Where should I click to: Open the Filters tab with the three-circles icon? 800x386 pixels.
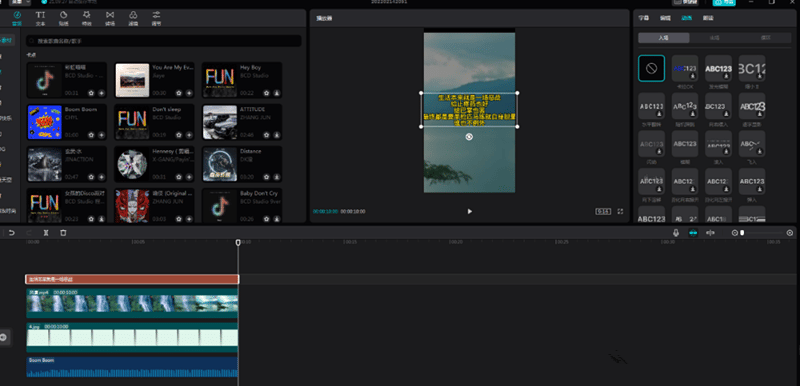[x=133, y=18]
